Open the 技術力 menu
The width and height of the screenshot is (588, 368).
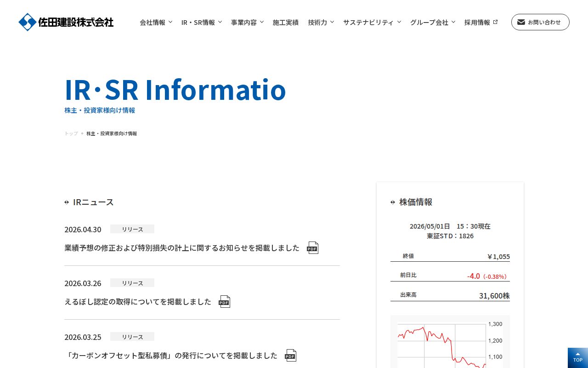[x=318, y=22]
